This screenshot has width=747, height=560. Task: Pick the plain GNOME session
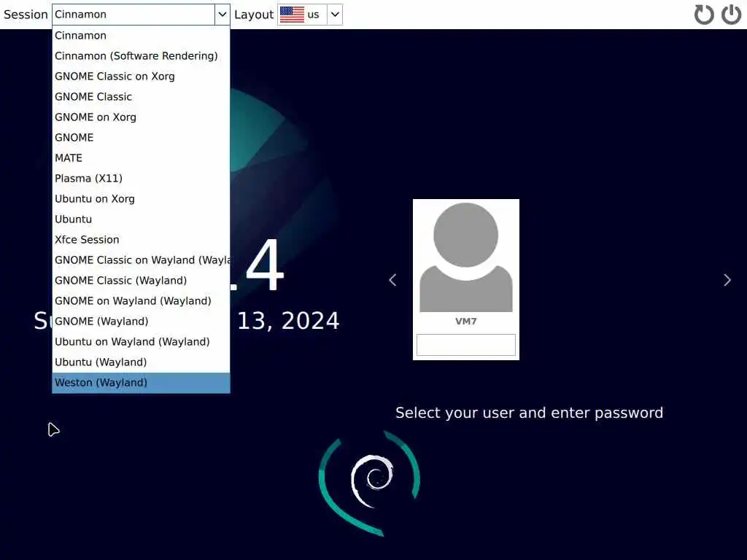coord(141,138)
